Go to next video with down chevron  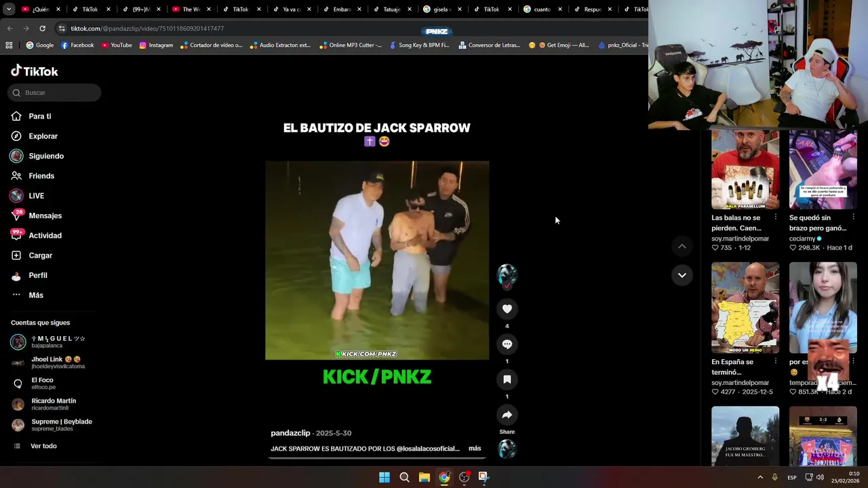[x=682, y=275]
